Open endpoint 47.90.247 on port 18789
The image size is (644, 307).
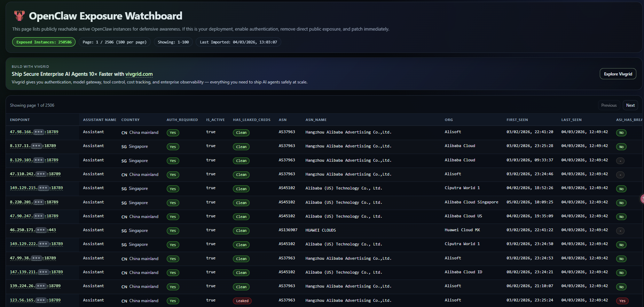point(34,216)
